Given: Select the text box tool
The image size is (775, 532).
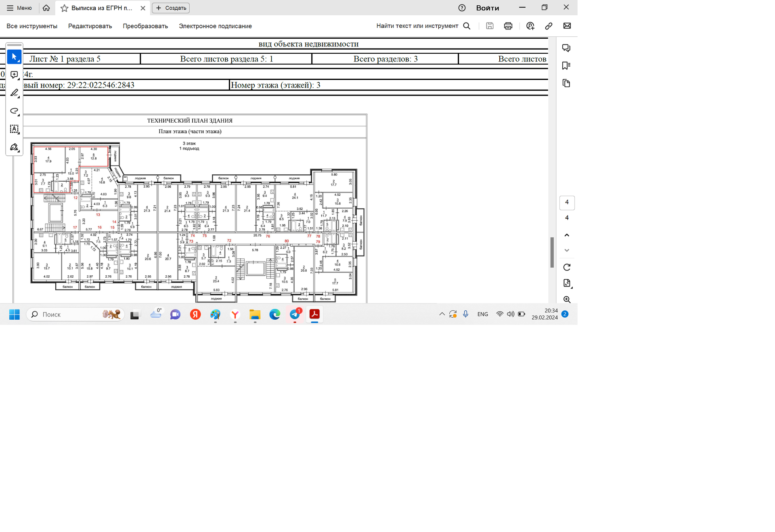Looking at the screenshot, I should pos(14,129).
